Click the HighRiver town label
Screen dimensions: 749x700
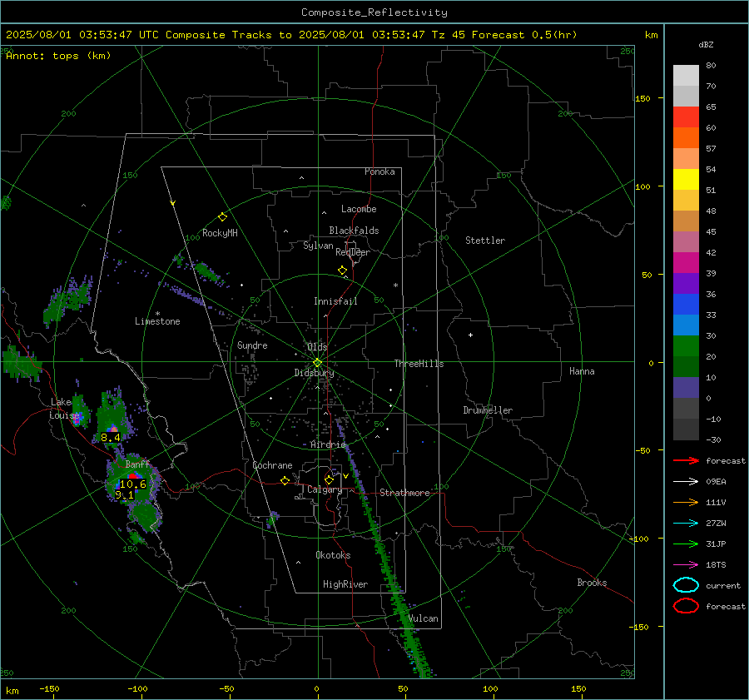point(345,584)
